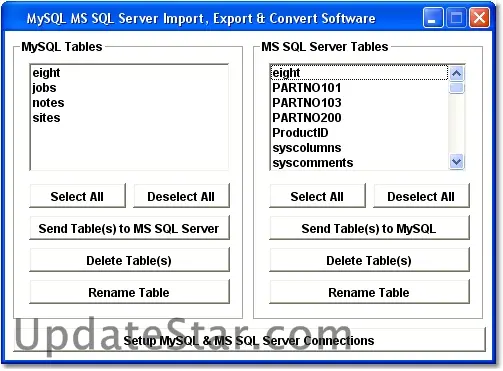Select the PARTNO103 table row
503x371 pixels.
(x=359, y=103)
